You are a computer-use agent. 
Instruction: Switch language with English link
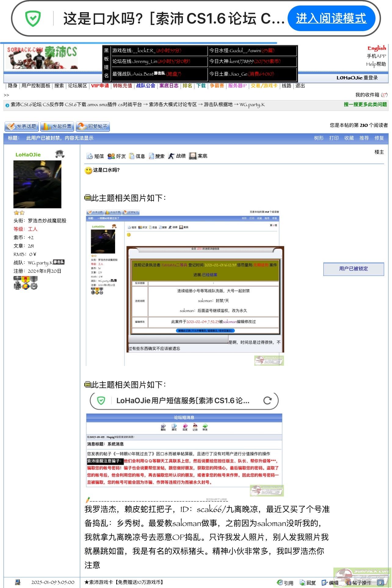pyautogui.click(x=377, y=48)
